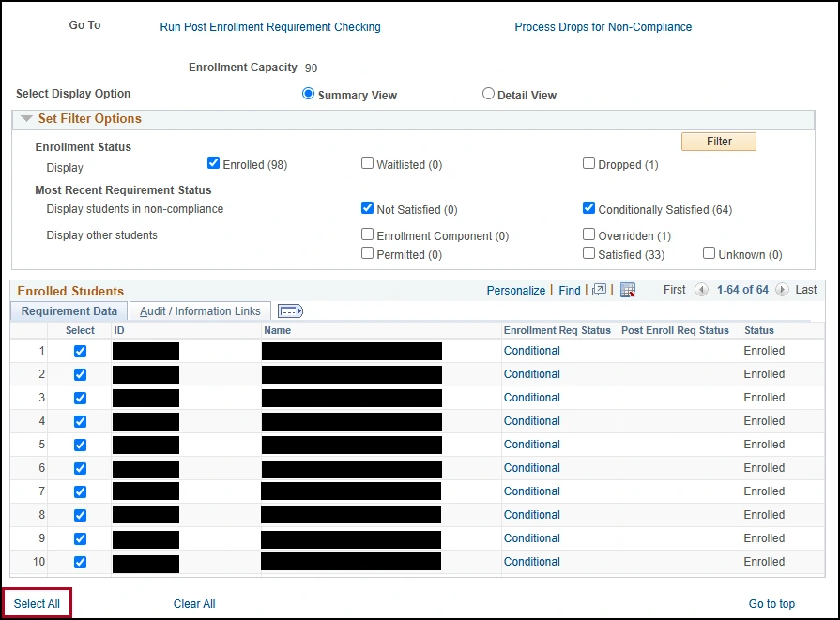Click Last in the grid navigation

(x=805, y=290)
